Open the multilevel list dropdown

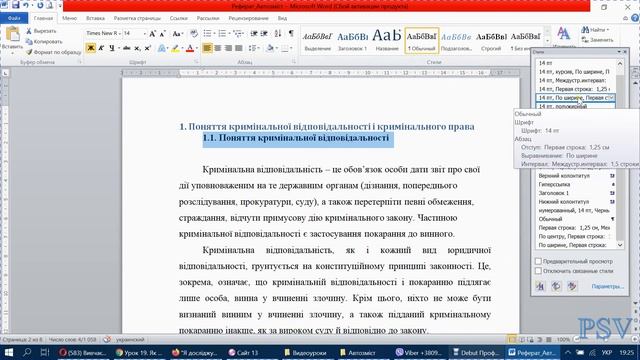point(243,33)
